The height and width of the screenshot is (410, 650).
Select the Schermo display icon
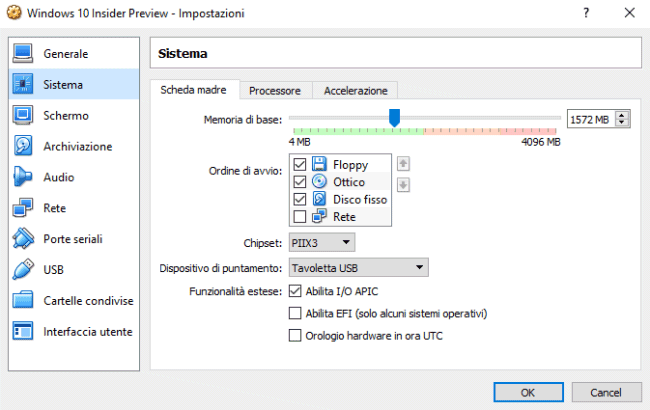[x=23, y=115]
